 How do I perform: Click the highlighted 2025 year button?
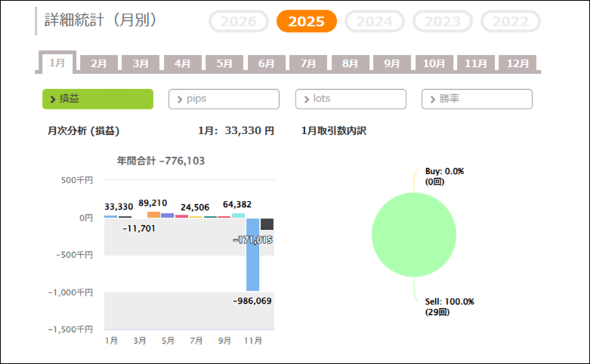coord(306,22)
